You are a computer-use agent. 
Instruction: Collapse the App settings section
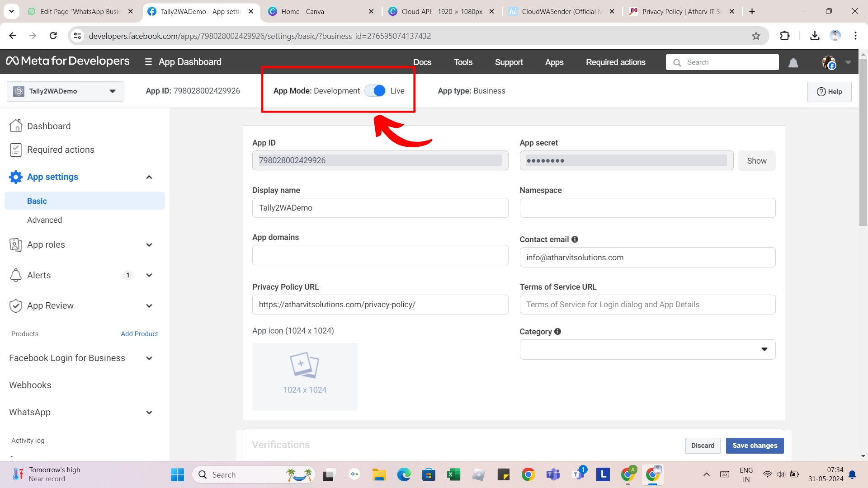[x=149, y=177]
